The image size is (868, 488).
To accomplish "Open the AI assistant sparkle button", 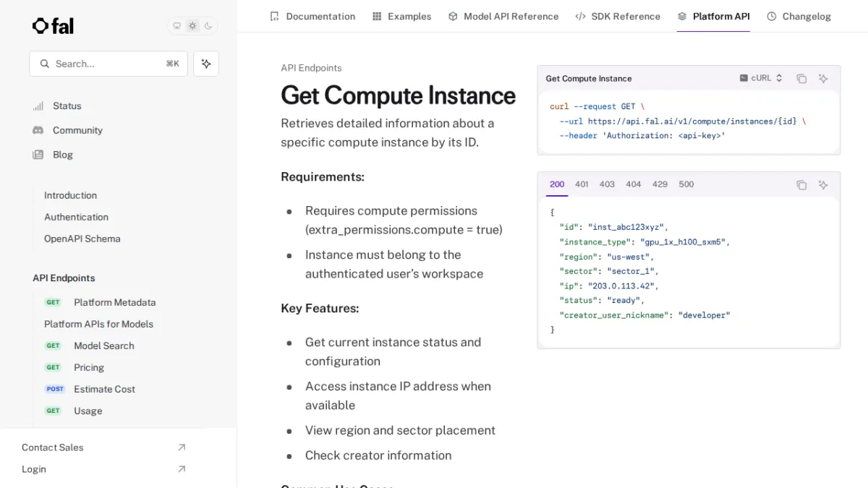I will click(206, 64).
